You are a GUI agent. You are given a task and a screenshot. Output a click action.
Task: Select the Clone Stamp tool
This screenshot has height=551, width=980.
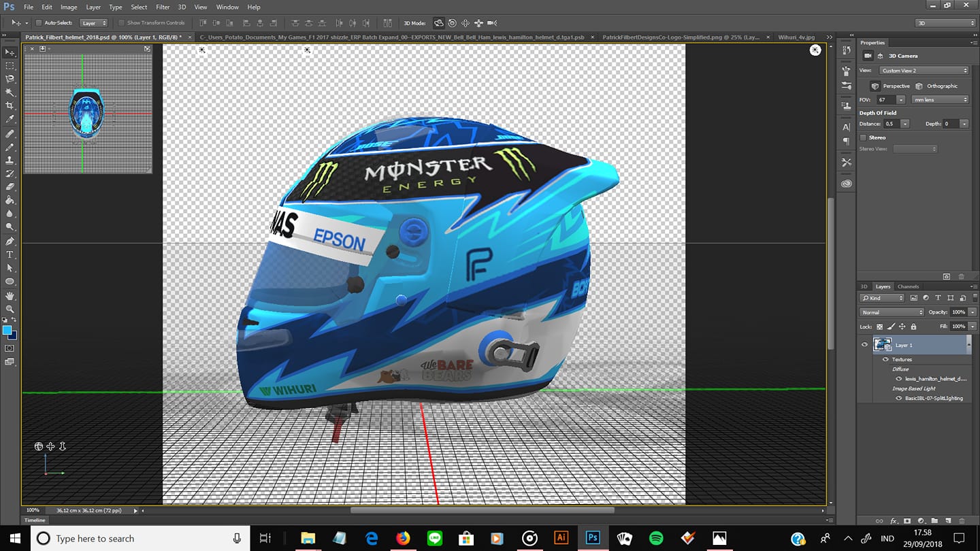[x=10, y=160]
